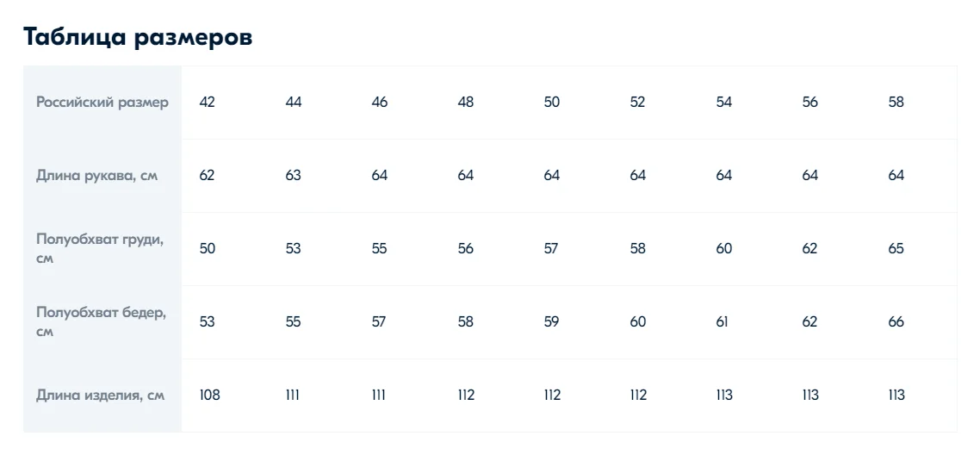
Task: Click hip half-girth value 61
Action: [x=722, y=321]
